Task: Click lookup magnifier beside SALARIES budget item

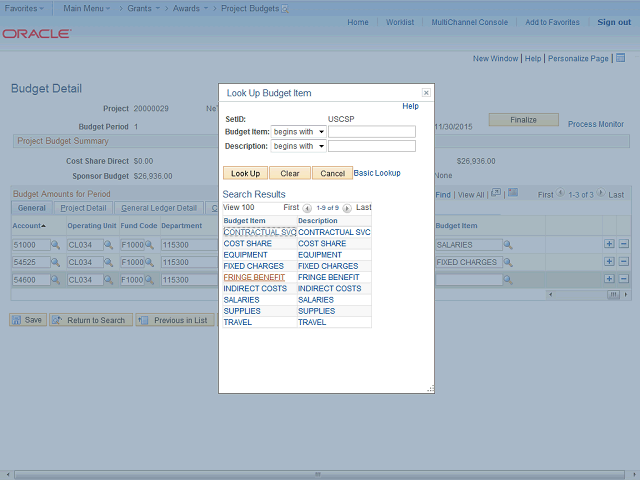Action: click(508, 245)
